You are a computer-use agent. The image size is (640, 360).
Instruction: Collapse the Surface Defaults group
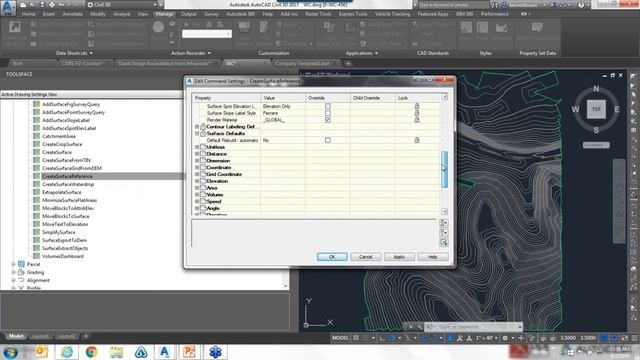point(197,133)
